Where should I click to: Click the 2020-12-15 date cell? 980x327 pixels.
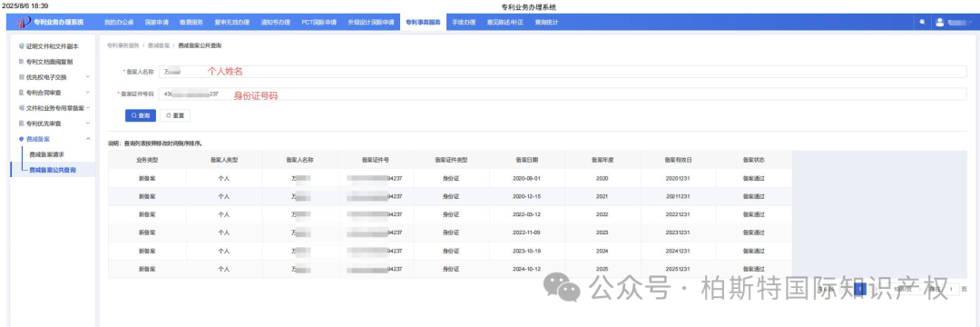pyautogui.click(x=526, y=196)
